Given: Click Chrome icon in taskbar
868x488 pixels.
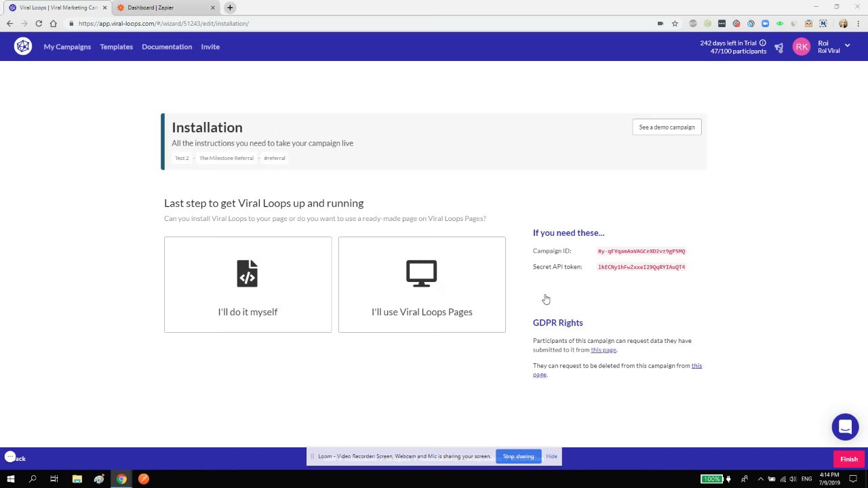Looking at the screenshot, I should 121,479.
